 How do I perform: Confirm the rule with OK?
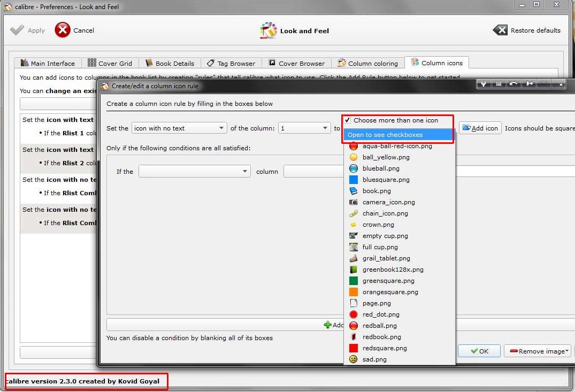click(479, 351)
